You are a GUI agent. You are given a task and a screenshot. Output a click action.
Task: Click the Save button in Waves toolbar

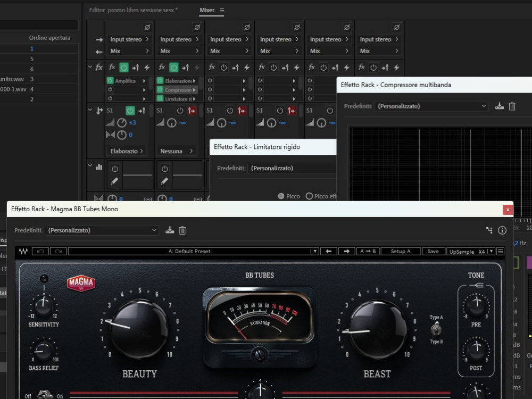click(x=433, y=252)
